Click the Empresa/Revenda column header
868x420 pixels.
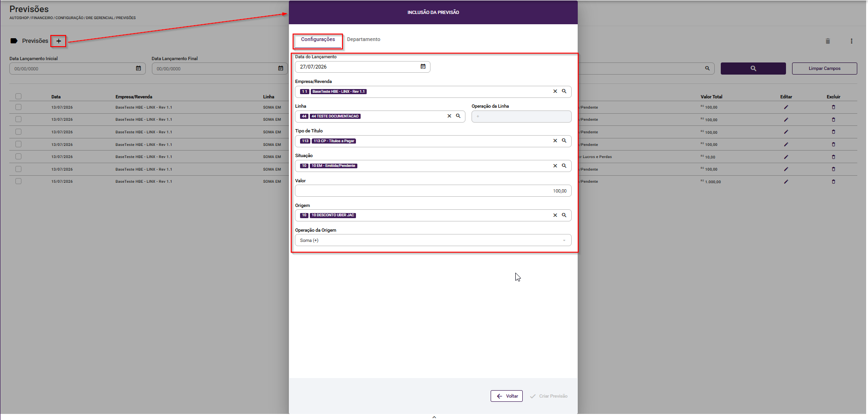click(x=134, y=97)
